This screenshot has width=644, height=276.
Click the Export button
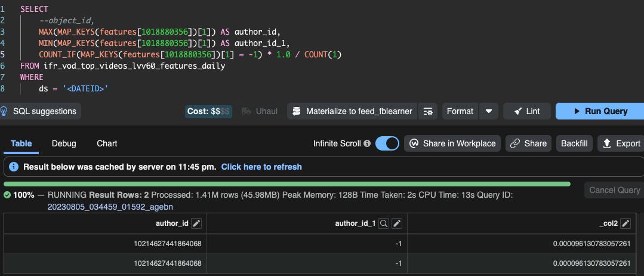622,143
